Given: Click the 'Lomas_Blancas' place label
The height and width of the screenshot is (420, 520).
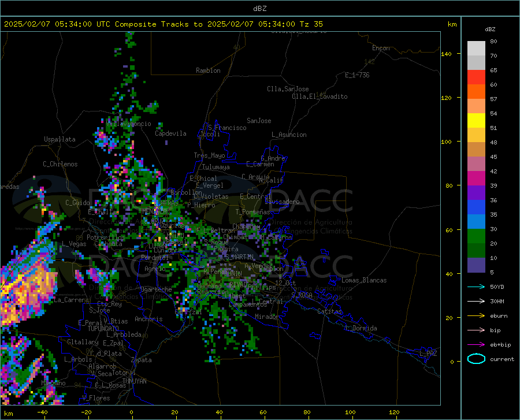Looking at the screenshot, I should (x=364, y=280).
